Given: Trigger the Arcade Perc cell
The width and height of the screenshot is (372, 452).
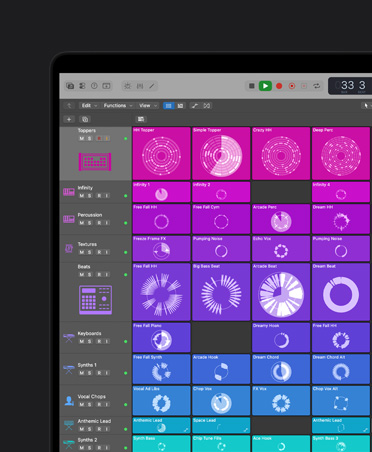Looking at the screenshot, I should [281, 219].
